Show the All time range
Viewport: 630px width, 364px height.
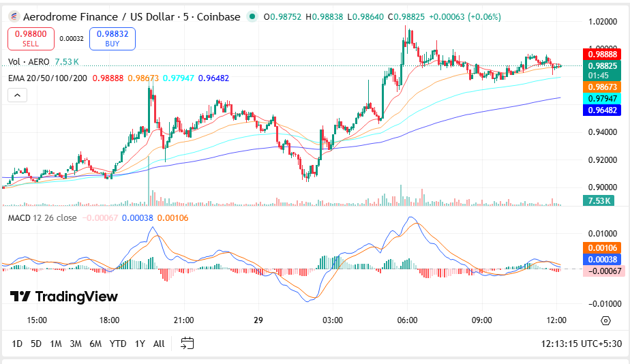(159, 344)
